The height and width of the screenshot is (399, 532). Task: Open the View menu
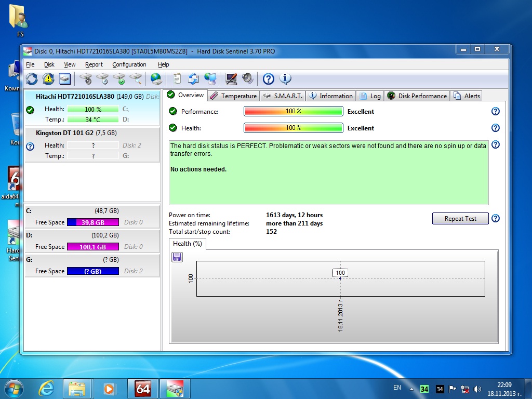pyautogui.click(x=70, y=64)
